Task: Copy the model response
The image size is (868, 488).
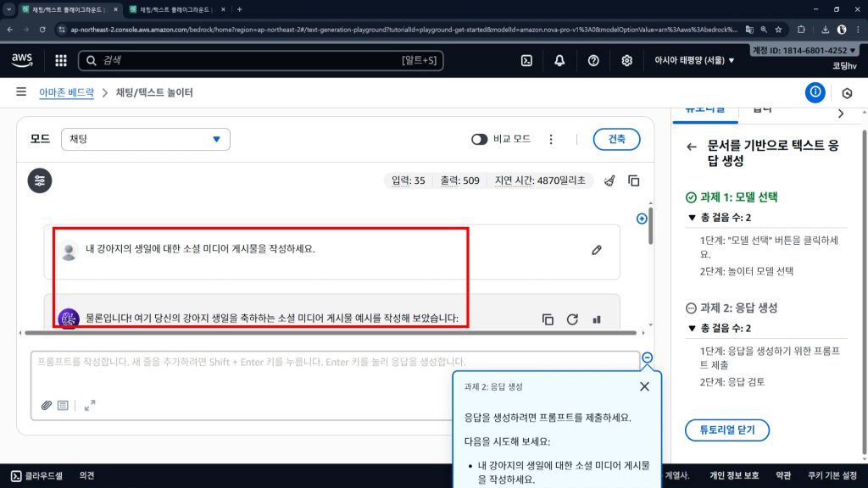Action: (x=548, y=319)
